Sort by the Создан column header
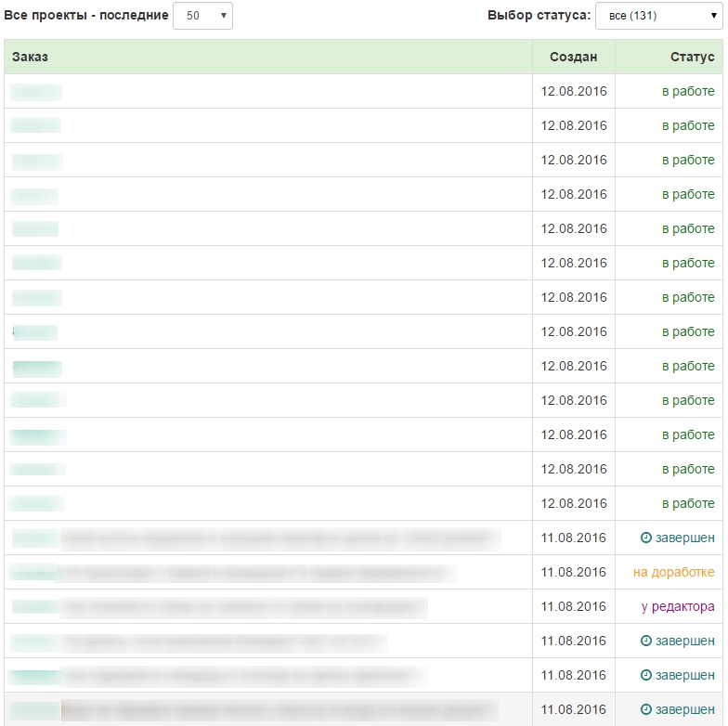This screenshot has width=728, height=726. [x=574, y=57]
